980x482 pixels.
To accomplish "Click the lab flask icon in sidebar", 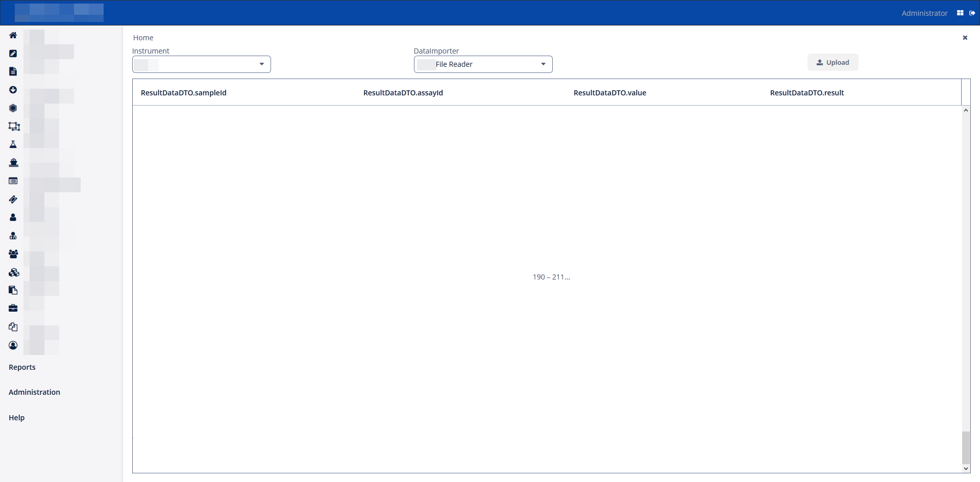I will (x=13, y=144).
